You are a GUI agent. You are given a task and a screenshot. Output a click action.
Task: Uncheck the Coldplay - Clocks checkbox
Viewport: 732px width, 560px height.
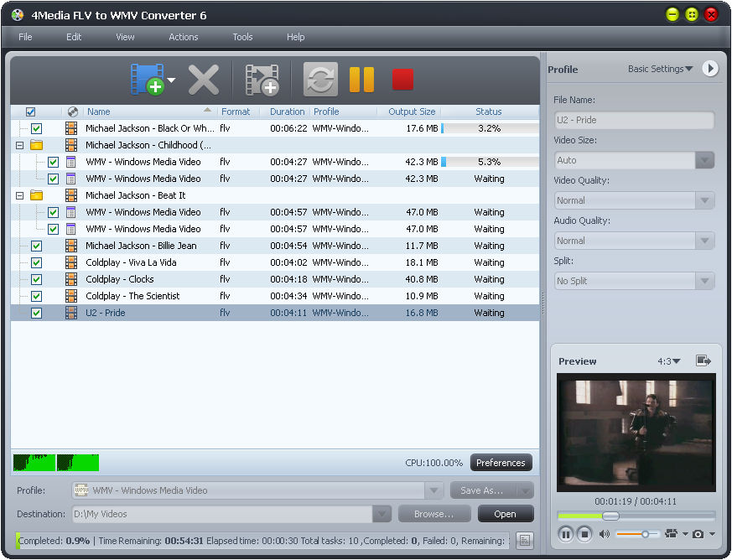click(36, 279)
